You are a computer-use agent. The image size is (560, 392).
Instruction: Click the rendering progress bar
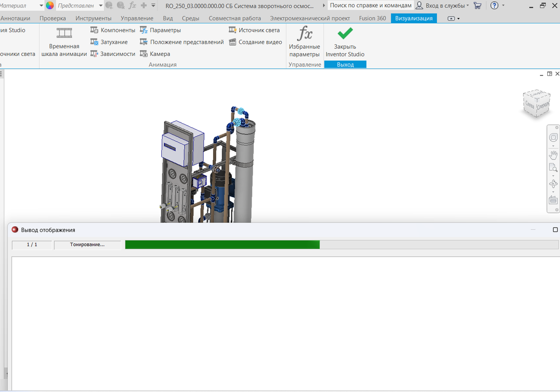(342, 245)
